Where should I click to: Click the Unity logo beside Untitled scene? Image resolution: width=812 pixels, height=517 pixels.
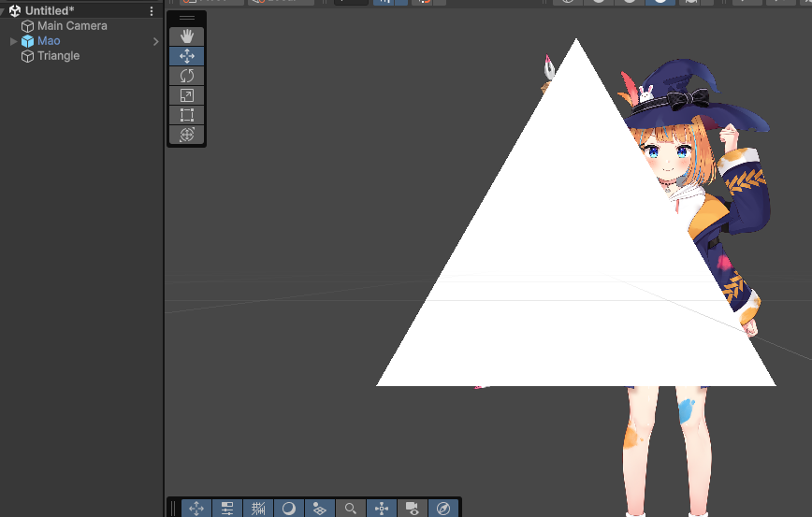(15, 11)
